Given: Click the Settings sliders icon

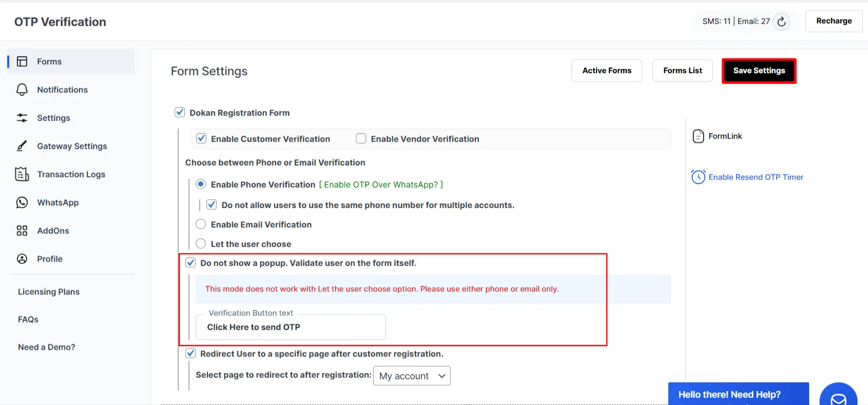Looking at the screenshot, I should click(x=22, y=118).
